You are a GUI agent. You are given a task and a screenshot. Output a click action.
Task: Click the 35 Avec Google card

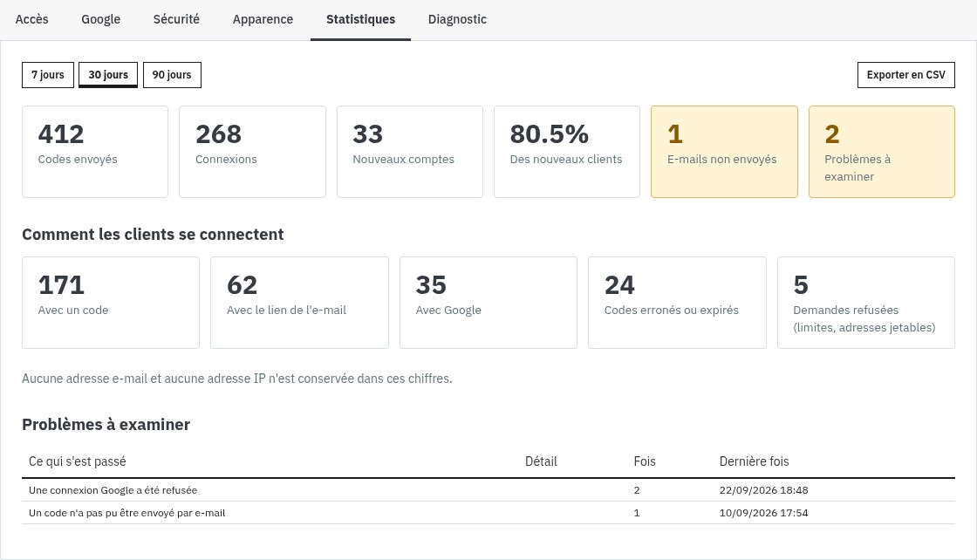(x=488, y=303)
